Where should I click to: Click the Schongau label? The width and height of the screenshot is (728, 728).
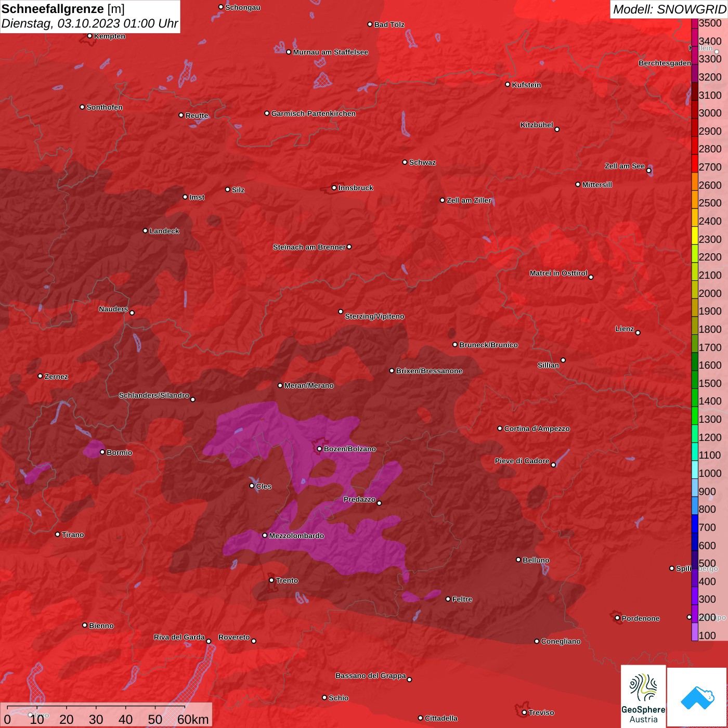[x=243, y=7]
